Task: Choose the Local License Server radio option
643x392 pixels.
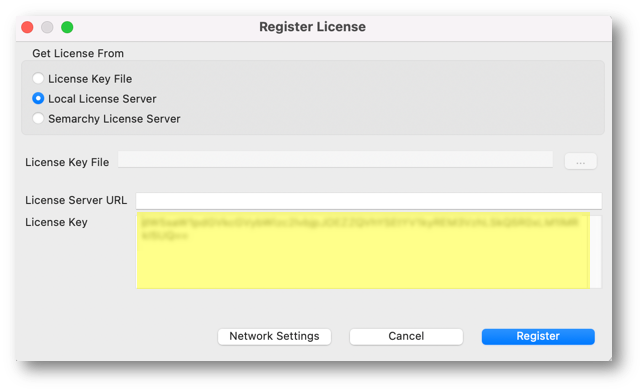Action: pos(38,98)
